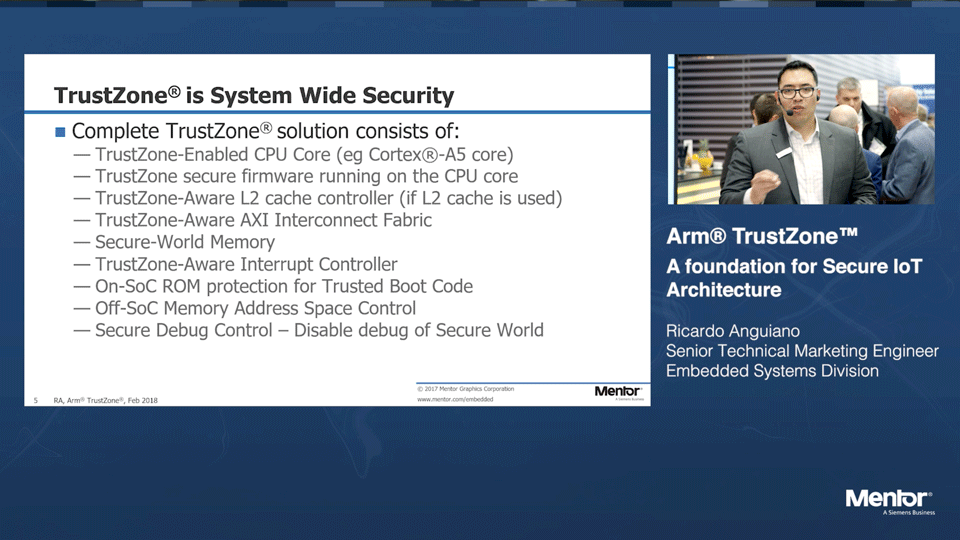Click the 'Secure Debug Control' line
Screen dimensions: 960x540
[319, 330]
